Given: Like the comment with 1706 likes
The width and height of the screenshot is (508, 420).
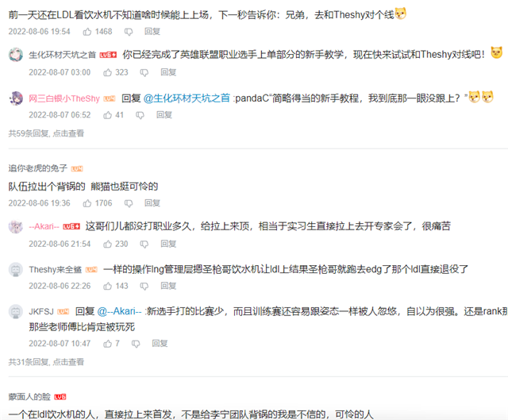Looking at the screenshot, I should tap(87, 203).
